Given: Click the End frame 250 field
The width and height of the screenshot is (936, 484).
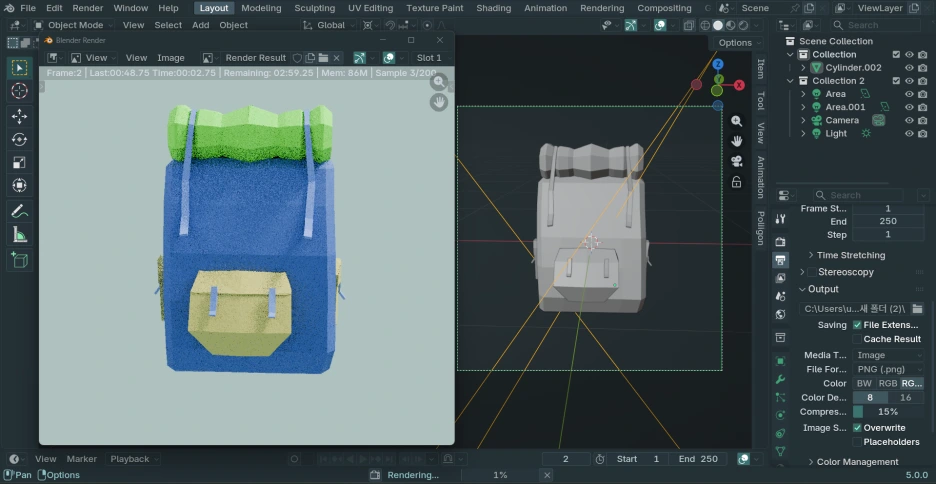Looking at the screenshot, I should click(x=698, y=459).
